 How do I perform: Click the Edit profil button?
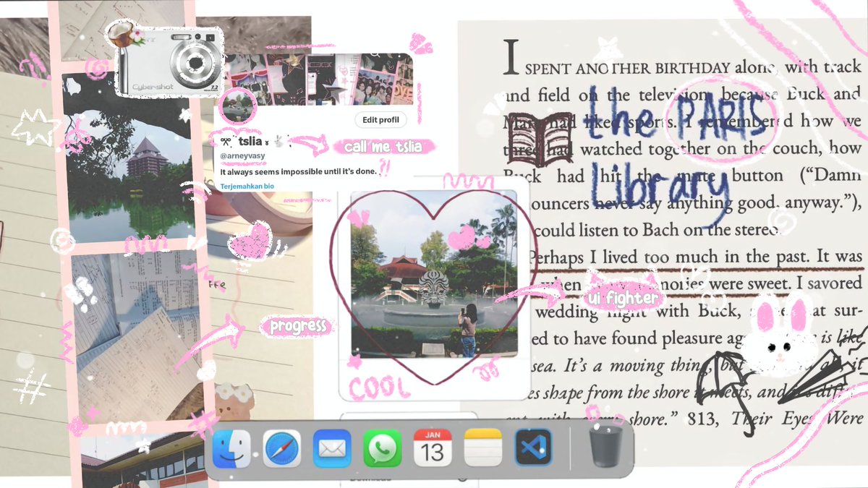tap(380, 120)
